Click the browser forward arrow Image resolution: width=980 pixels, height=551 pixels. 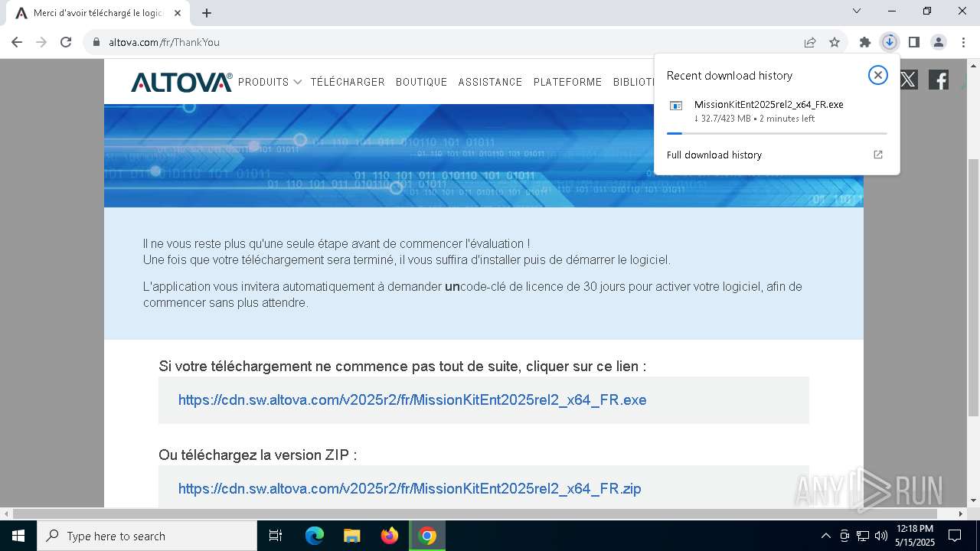click(41, 42)
